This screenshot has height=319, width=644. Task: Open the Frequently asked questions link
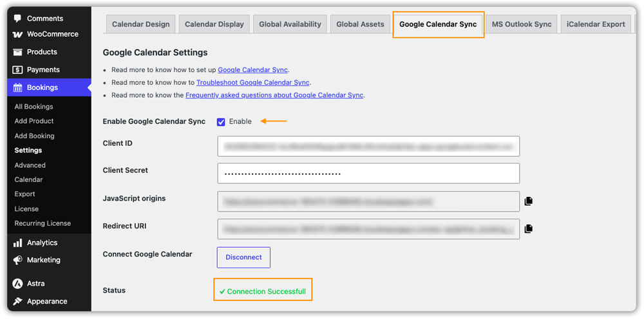274,95
